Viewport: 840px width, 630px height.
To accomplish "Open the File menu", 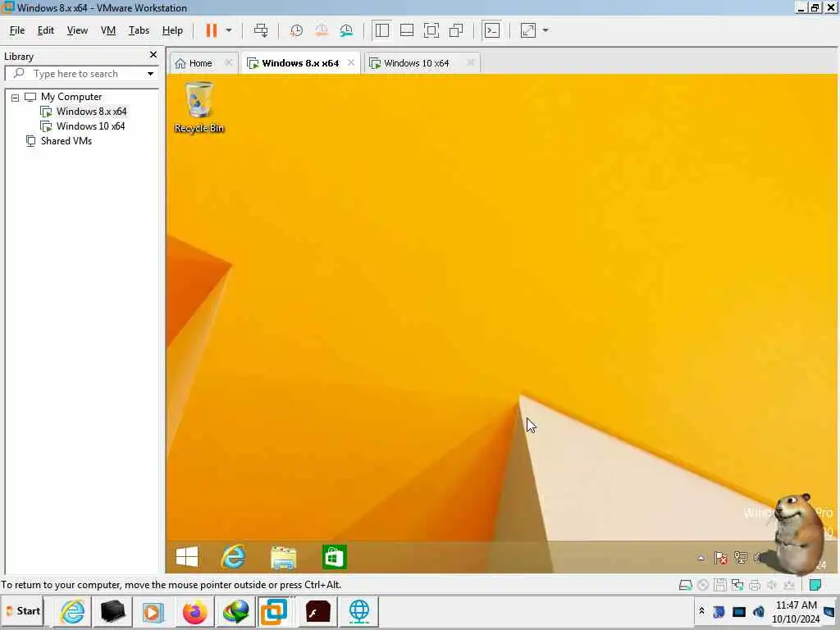I will pos(17,30).
